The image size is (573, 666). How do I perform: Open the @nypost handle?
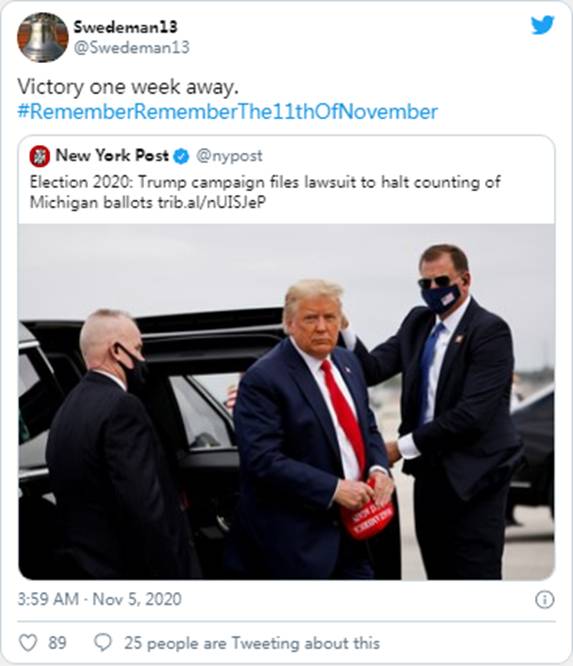229,156
